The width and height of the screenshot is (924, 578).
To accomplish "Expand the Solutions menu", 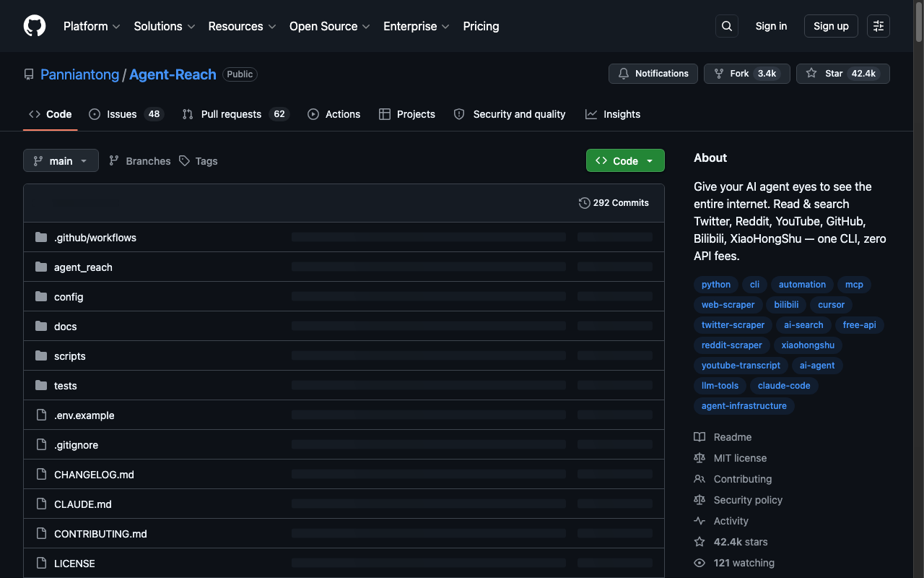I will (165, 26).
